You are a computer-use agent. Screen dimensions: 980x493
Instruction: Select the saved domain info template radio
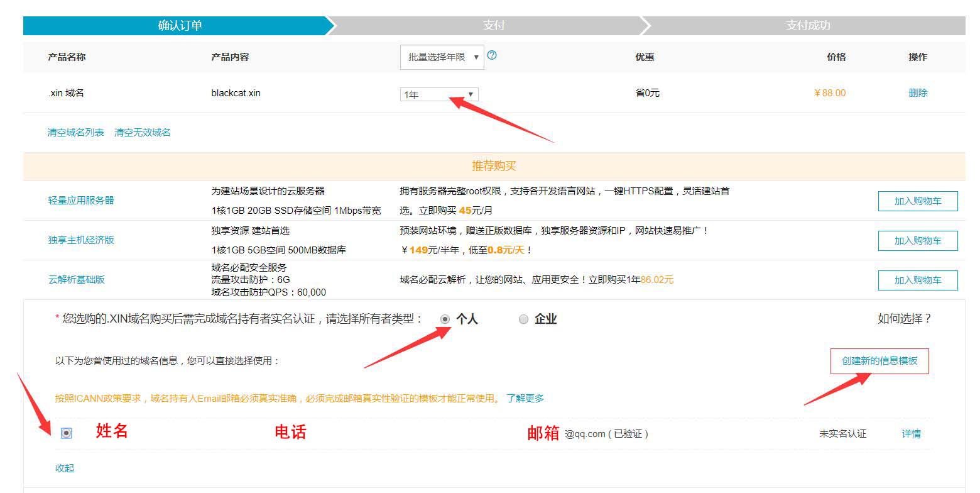pos(67,433)
